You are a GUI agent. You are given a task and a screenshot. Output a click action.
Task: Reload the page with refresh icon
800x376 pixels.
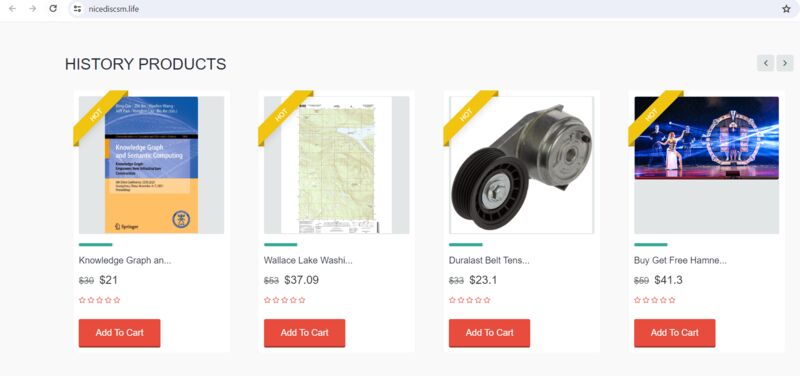(x=53, y=9)
